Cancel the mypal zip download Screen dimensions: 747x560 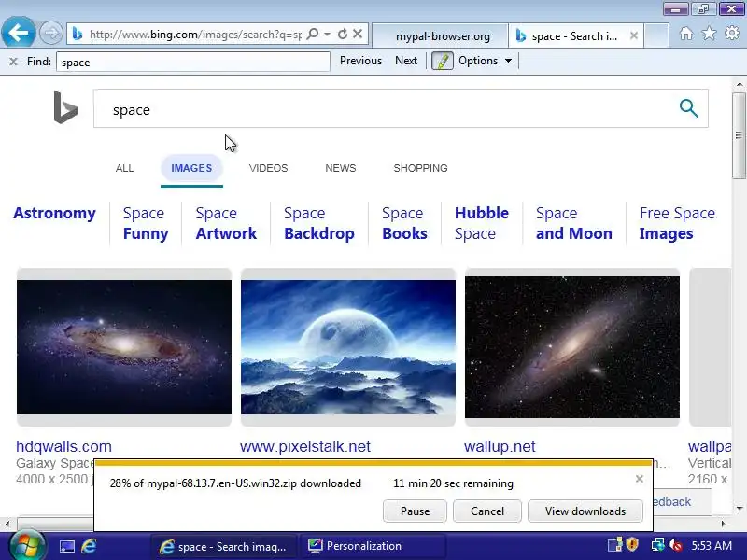pyautogui.click(x=486, y=511)
